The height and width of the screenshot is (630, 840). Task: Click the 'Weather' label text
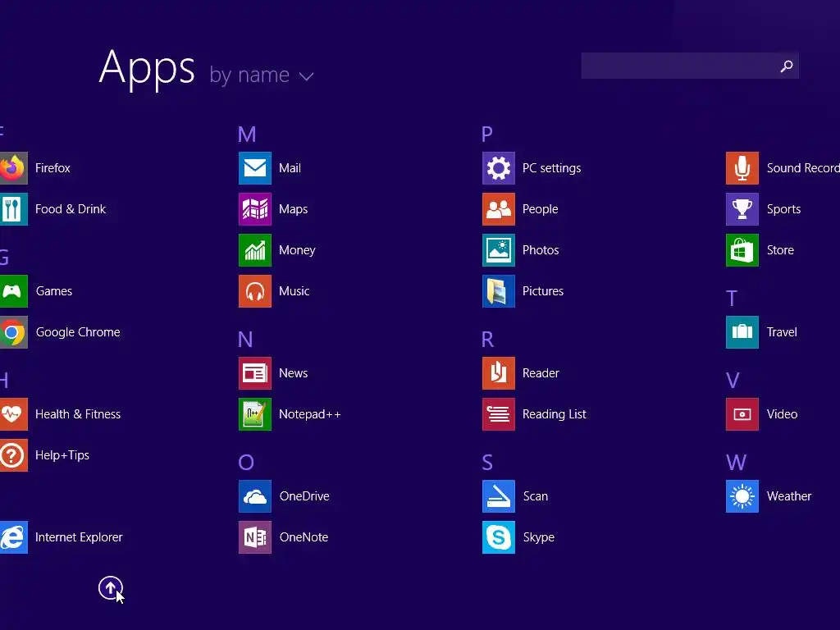pyautogui.click(x=789, y=496)
